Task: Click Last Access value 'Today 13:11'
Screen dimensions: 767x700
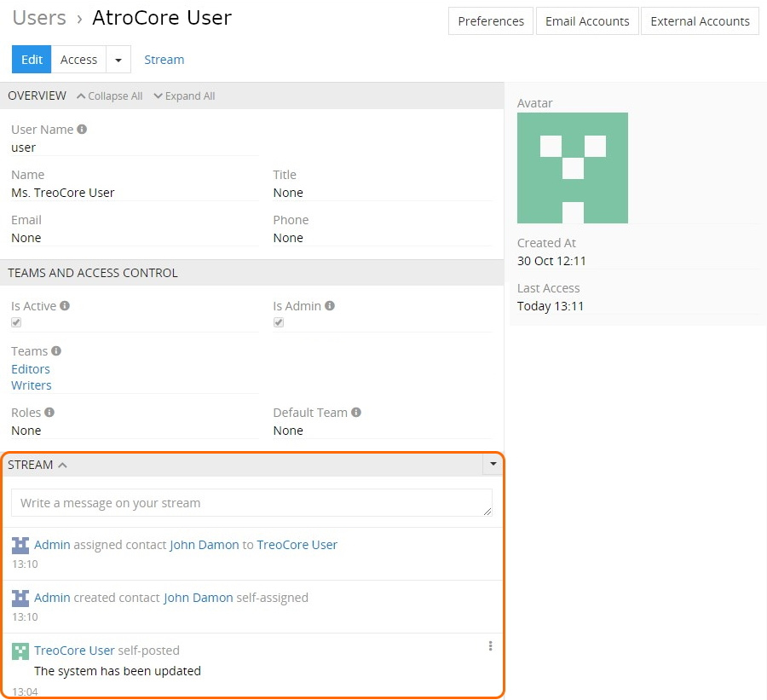Action: (551, 306)
